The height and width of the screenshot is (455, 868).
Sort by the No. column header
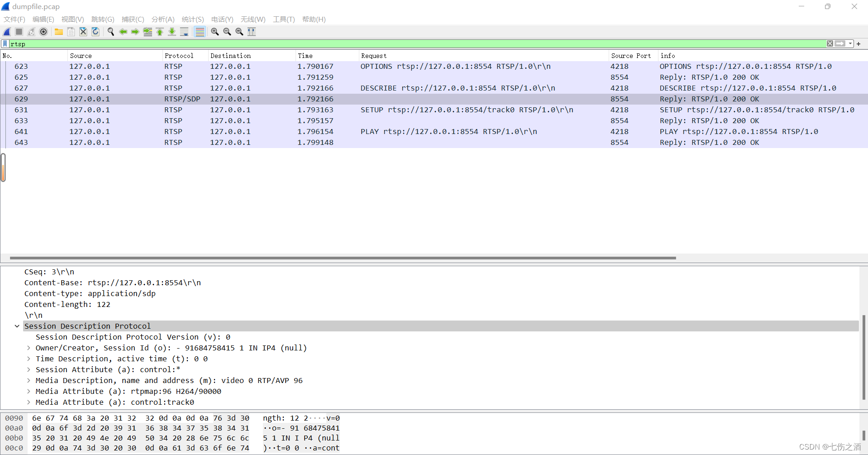coord(34,56)
